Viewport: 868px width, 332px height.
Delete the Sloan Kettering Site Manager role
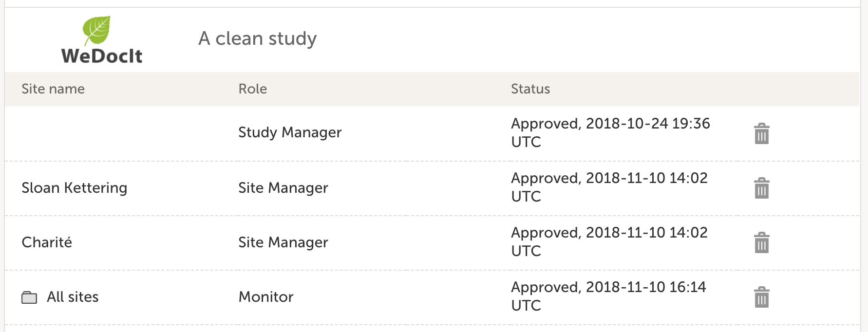pos(761,188)
